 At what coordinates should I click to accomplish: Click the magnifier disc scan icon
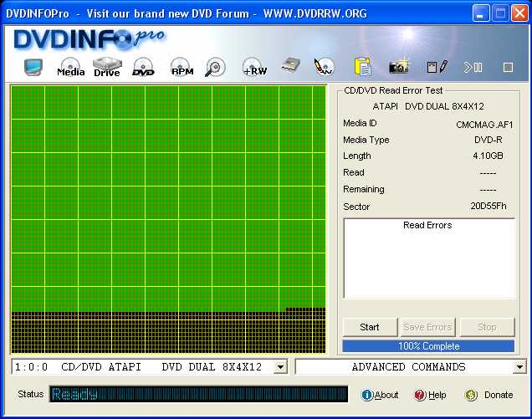(215, 67)
